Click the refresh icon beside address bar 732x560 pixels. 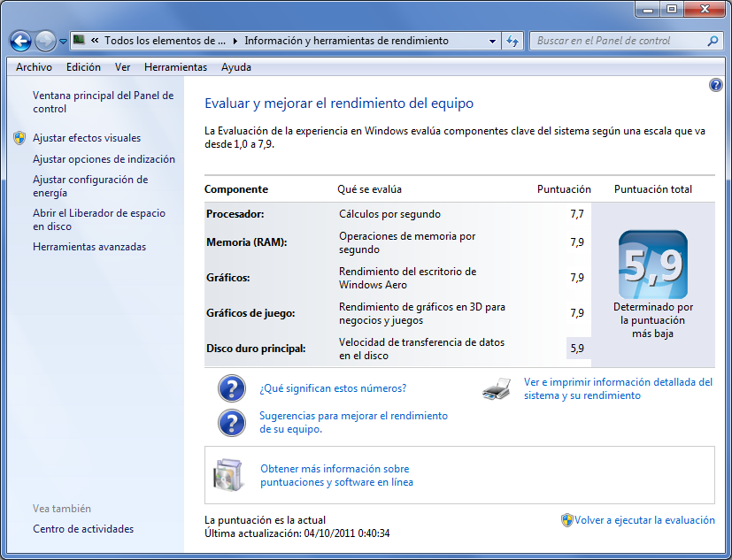pyautogui.click(x=512, y=41)
